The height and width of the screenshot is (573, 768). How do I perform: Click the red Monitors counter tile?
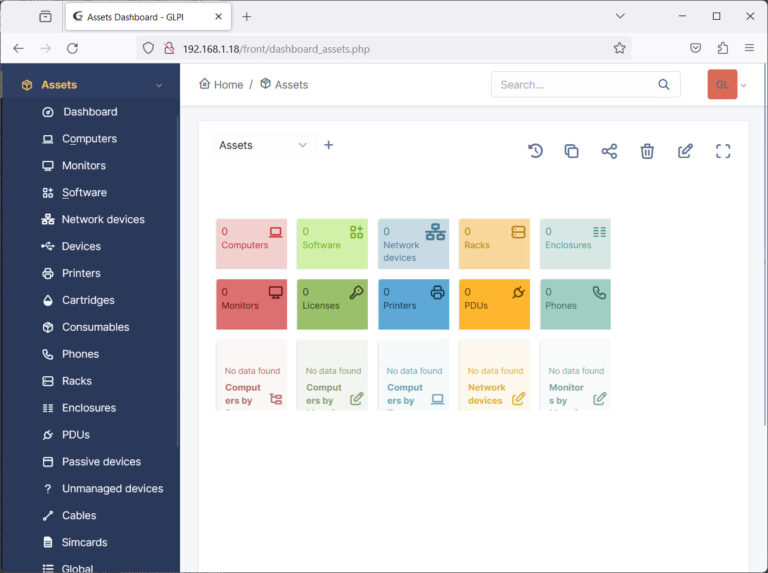pyautogui.click(x=251, y=304)
